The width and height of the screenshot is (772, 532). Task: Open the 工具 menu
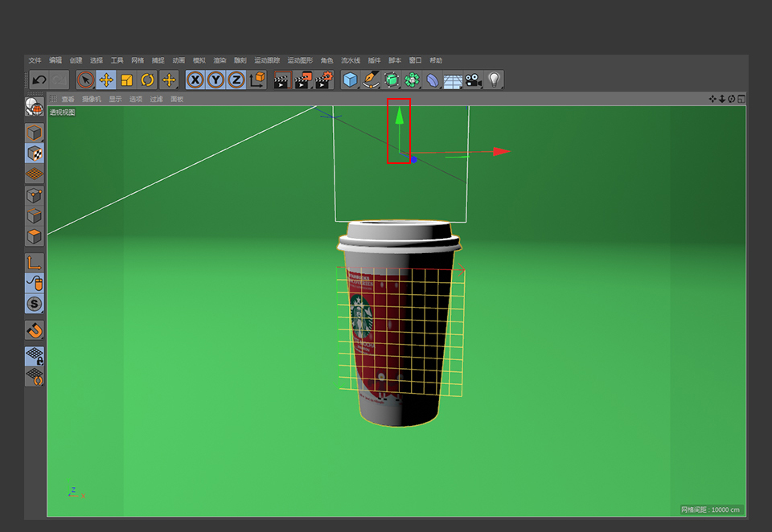(x=117, y=60)
